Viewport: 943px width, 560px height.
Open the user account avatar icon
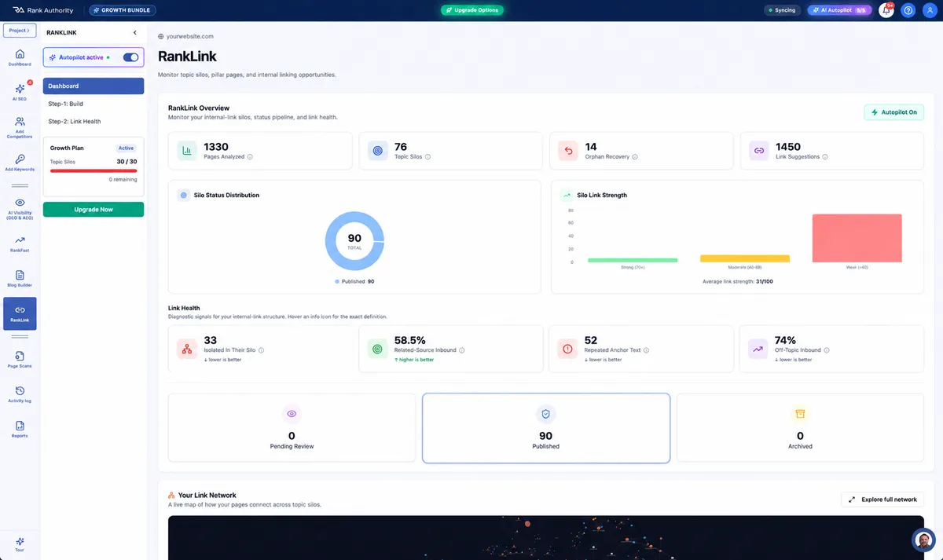(x=930, y=10)
